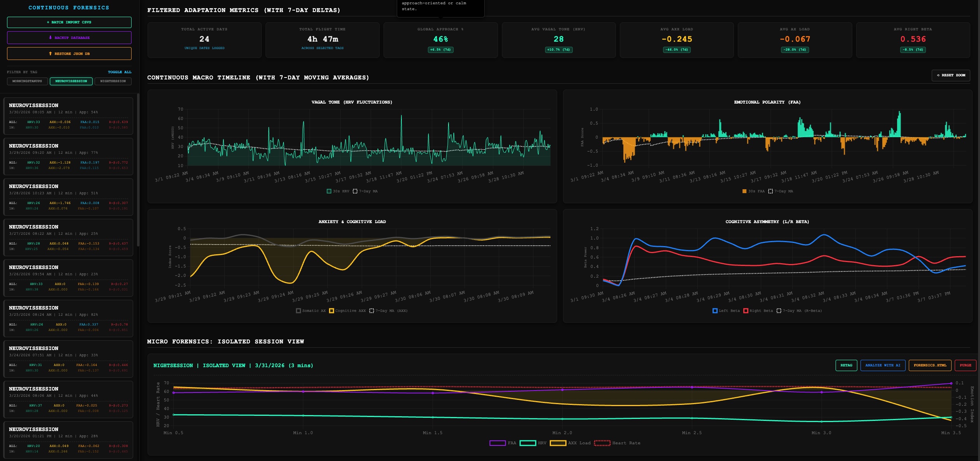Click the Retag button
The width and height of the screenshot is (980, 461).
click(846, 365)
